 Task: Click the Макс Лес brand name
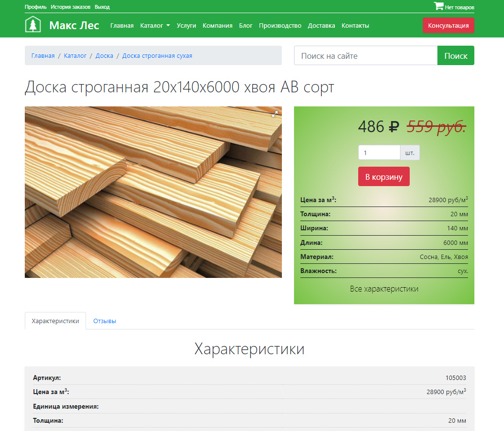click(x=74, y=25)
